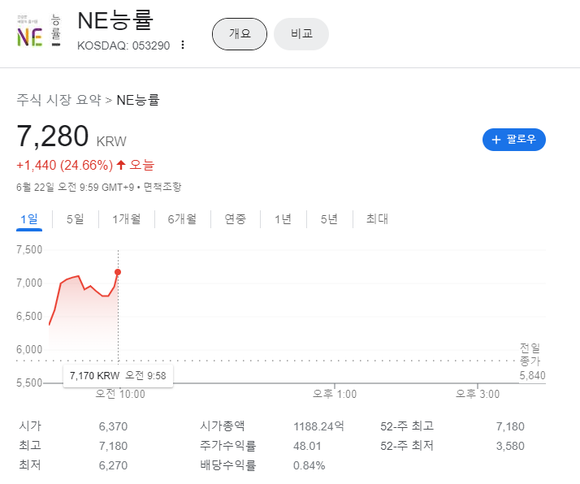Click the plus icon in 팔로우 button
This screenshot has height=484, width=580.
point(496,140)
